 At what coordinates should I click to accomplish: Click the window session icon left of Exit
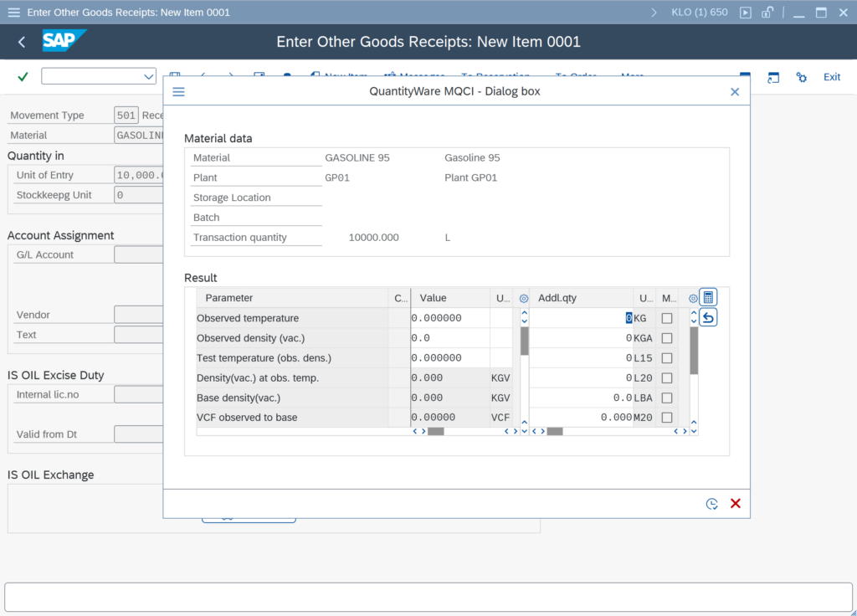(x=772, y=77)
